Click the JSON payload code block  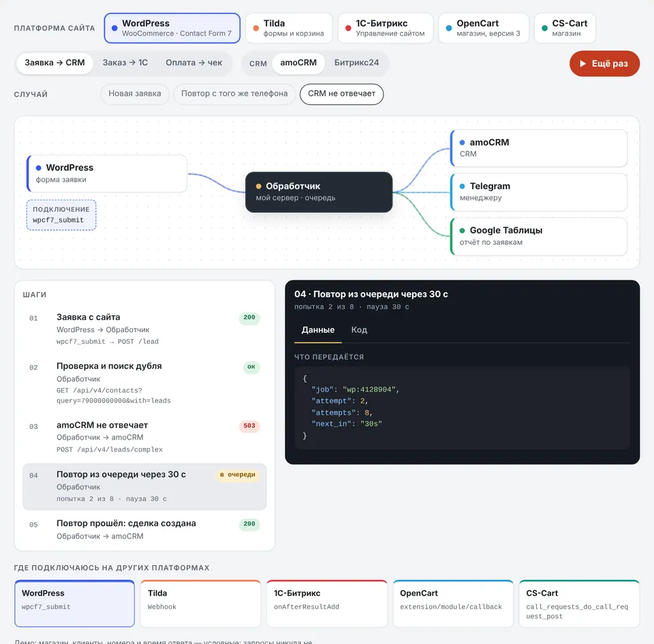[462, 408]
